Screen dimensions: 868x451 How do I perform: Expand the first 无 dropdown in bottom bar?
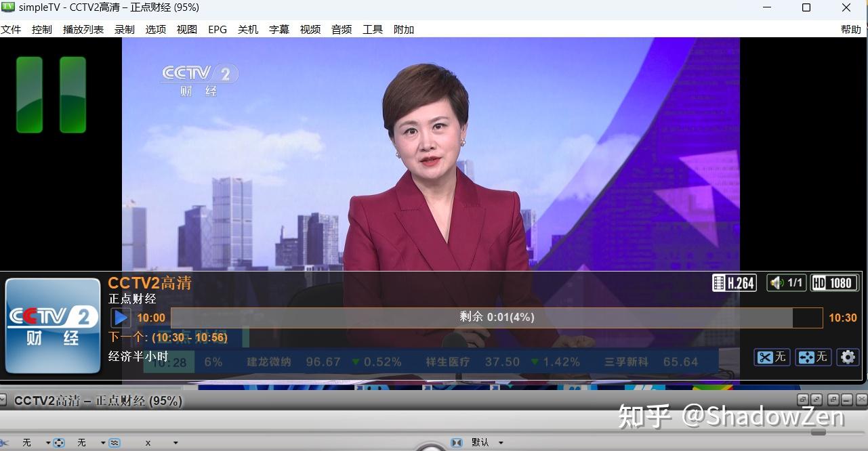pos(48,443)
